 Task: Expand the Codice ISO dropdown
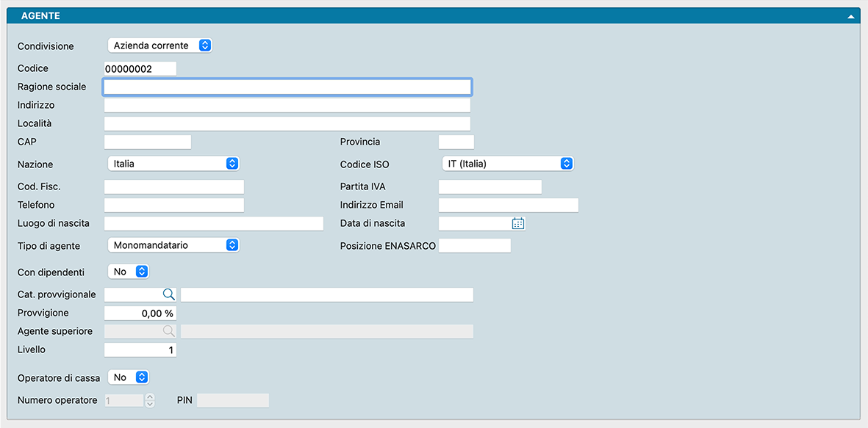(x=507, y=164)
